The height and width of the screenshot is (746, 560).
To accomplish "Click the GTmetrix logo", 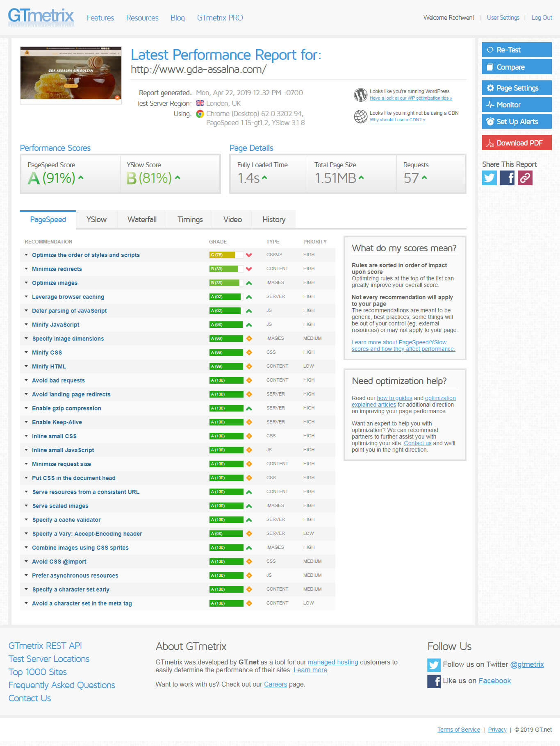I will [x=41, y=17].
